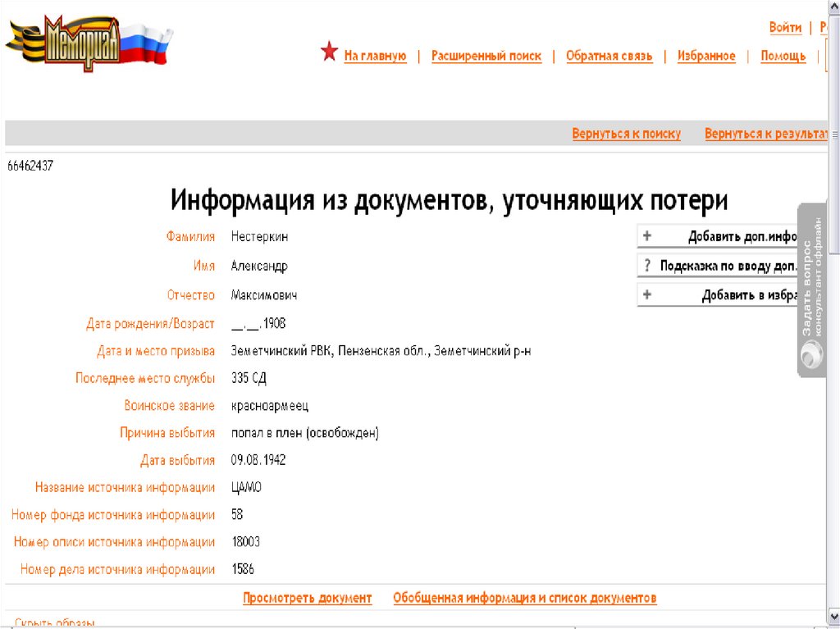Click Дата выбытия label
Image resolution: width=840 pixels, height=629 pixels.
tap(177, 460)
